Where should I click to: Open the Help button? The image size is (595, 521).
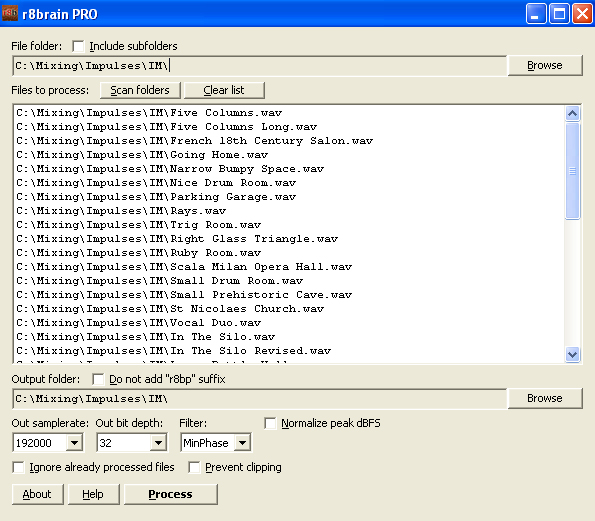(93, 494)
